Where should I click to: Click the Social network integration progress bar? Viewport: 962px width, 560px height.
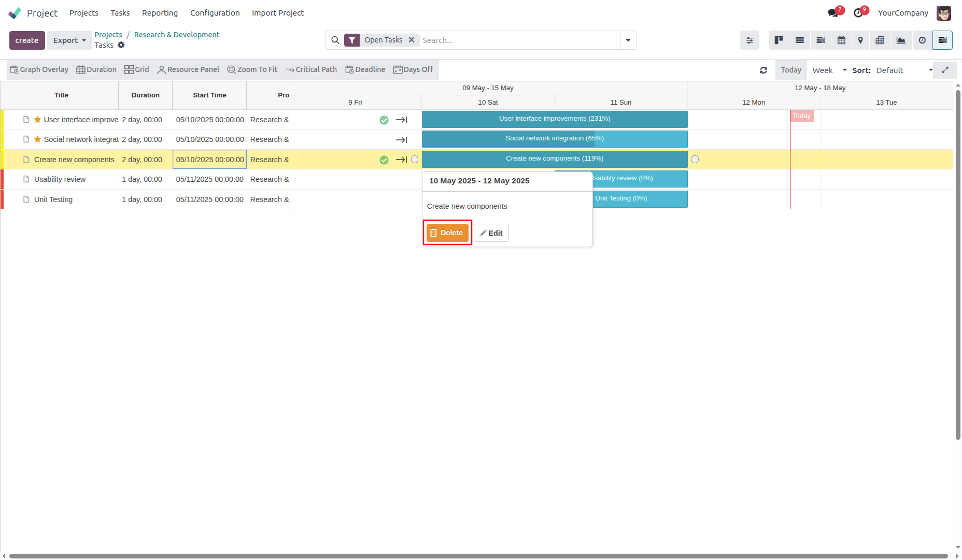point(554,139)
